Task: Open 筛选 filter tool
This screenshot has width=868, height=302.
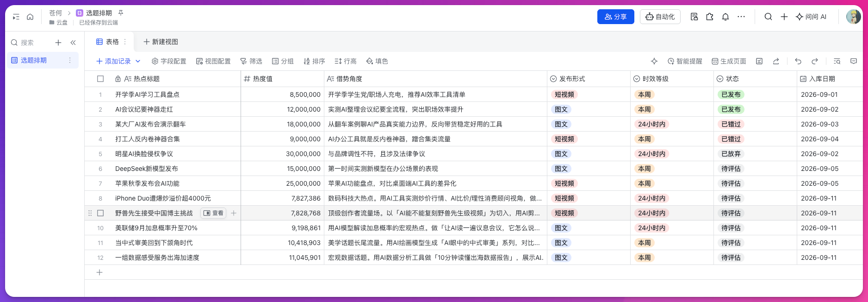Action: (251, 61)
